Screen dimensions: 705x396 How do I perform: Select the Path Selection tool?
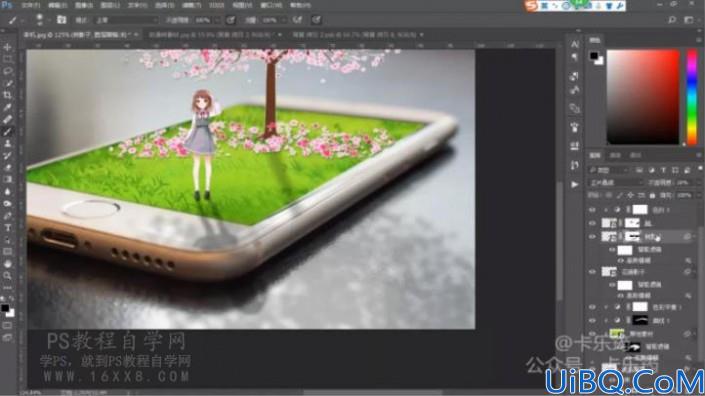click(8, 240)
